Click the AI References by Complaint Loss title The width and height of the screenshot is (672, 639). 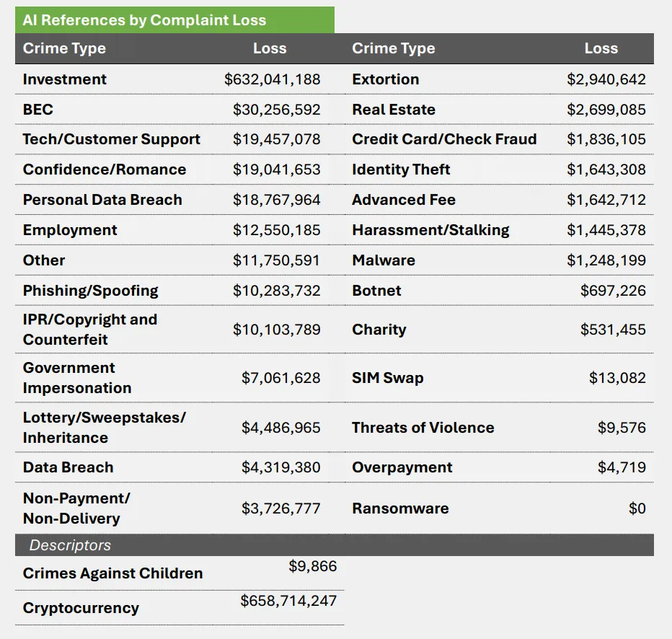144,20
